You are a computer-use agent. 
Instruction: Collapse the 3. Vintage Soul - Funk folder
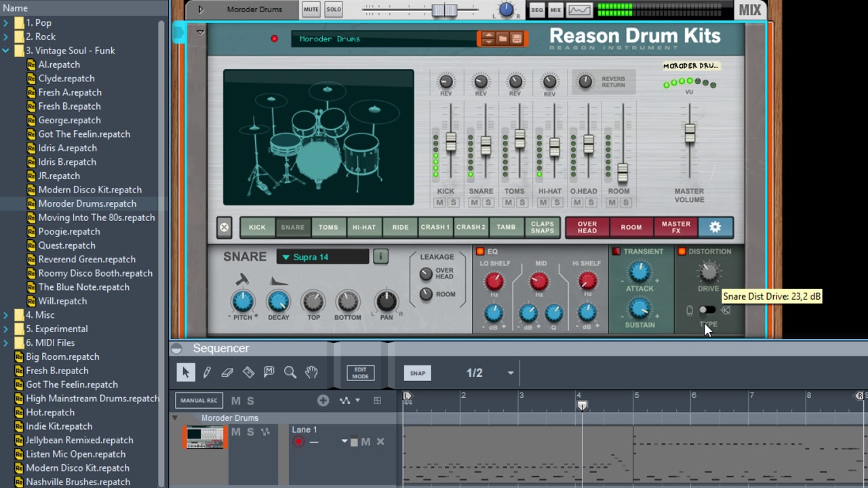6,50
